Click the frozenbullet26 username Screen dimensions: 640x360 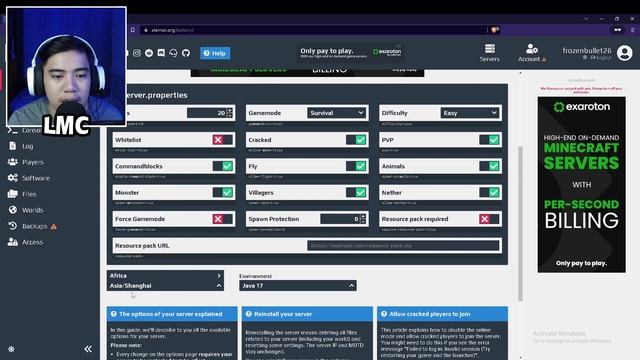pyautogui.click(x=587, y=51)
